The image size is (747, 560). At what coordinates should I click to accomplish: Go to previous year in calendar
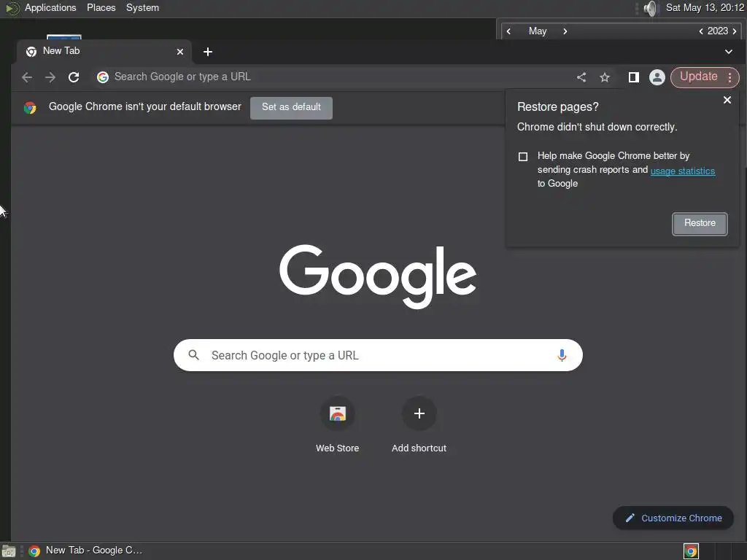(x=701, y=31)
